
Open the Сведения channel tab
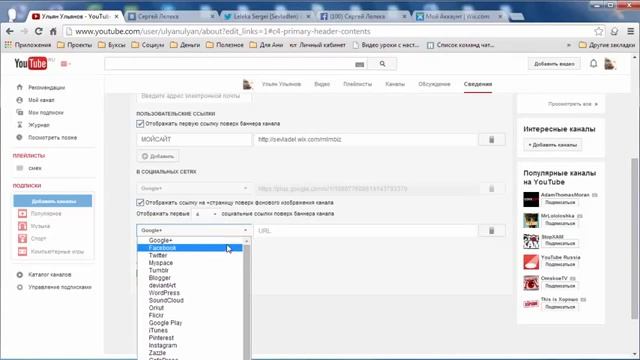tap(478, 84)
